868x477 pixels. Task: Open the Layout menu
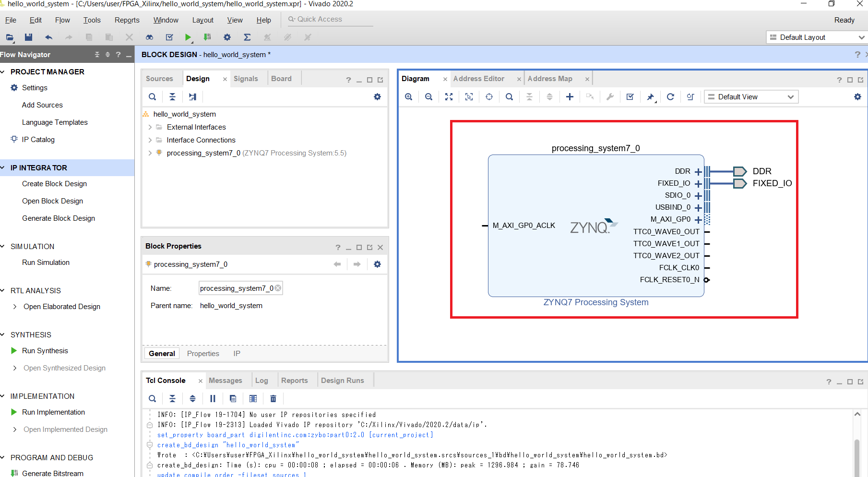click(203, 20)
